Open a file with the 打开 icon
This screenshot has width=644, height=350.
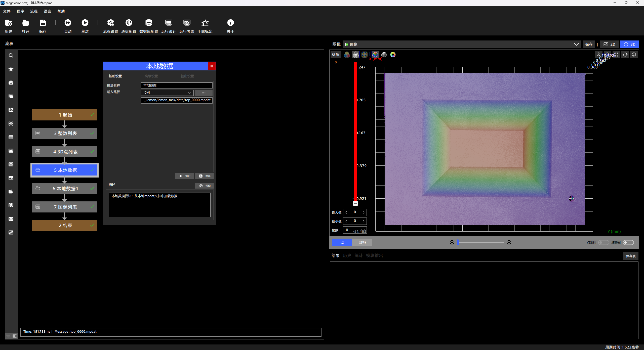coord(26,23)
